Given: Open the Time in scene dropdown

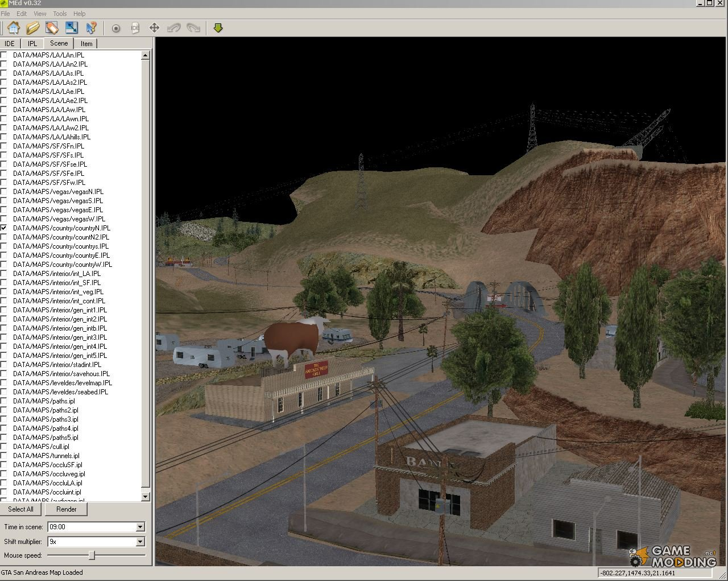Looking at the screenshot, I should (140, 527).
